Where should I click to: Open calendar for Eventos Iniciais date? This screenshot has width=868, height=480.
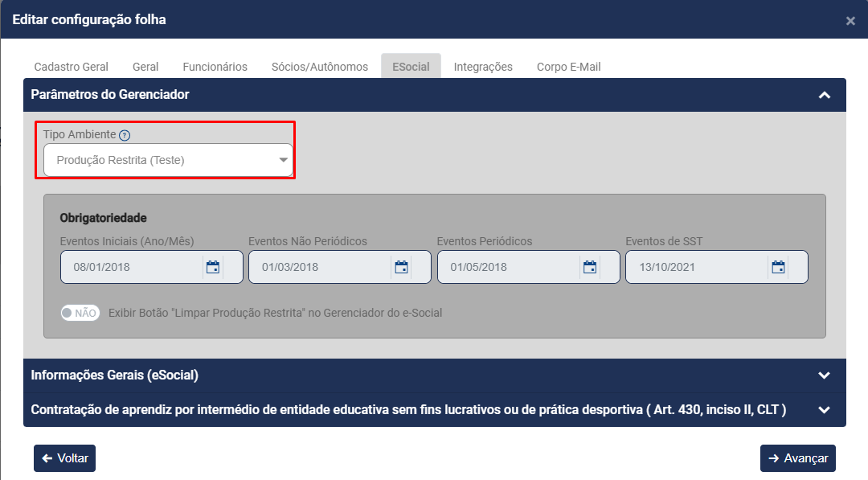coord(213,267)
